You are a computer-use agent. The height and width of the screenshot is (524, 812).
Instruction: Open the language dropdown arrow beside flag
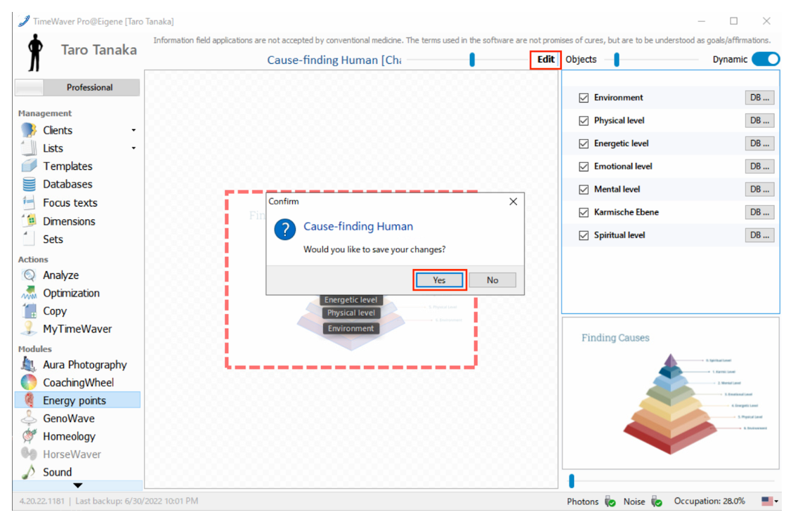776,502
